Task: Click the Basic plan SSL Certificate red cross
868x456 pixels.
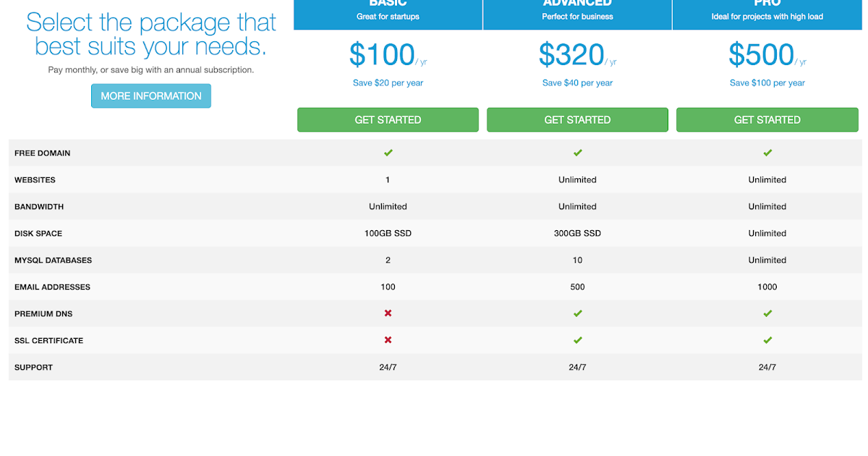Action: tap(388, 340)
